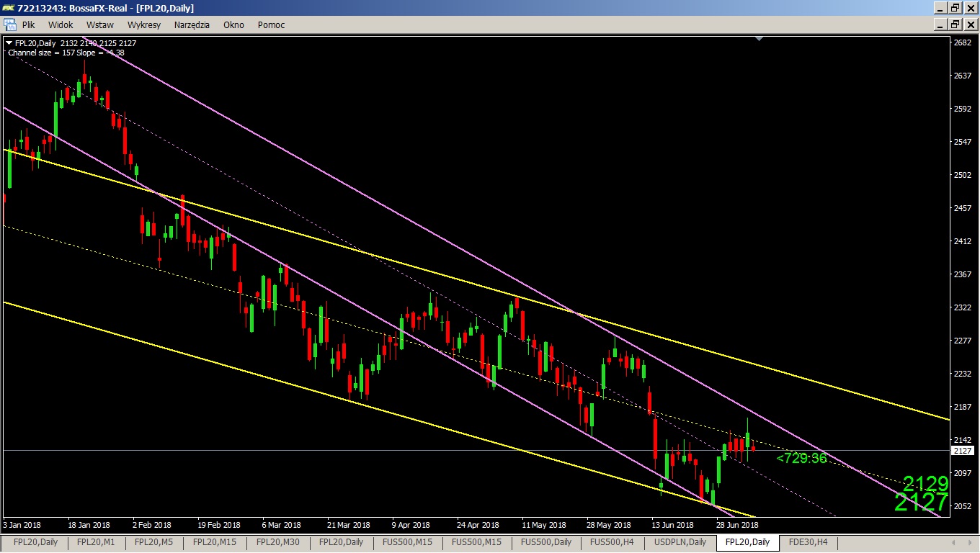This screenshot has height=553, width=980.
Task: Click the 2682 price axis label
Action: point(963,42)
